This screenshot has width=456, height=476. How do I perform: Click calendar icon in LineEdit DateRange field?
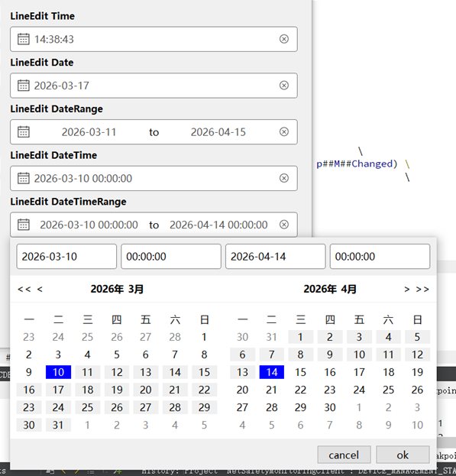pyautogui.click(x=24, y=132)
